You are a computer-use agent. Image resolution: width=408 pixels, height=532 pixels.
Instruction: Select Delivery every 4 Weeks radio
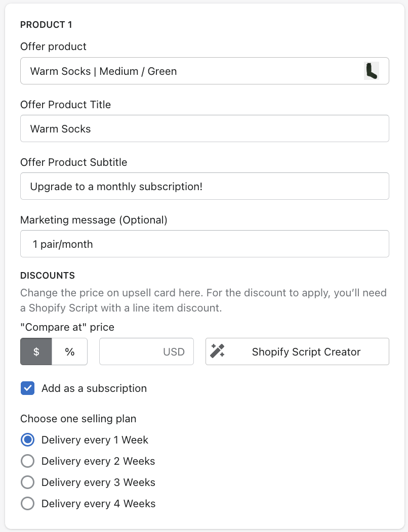[27, 504]
